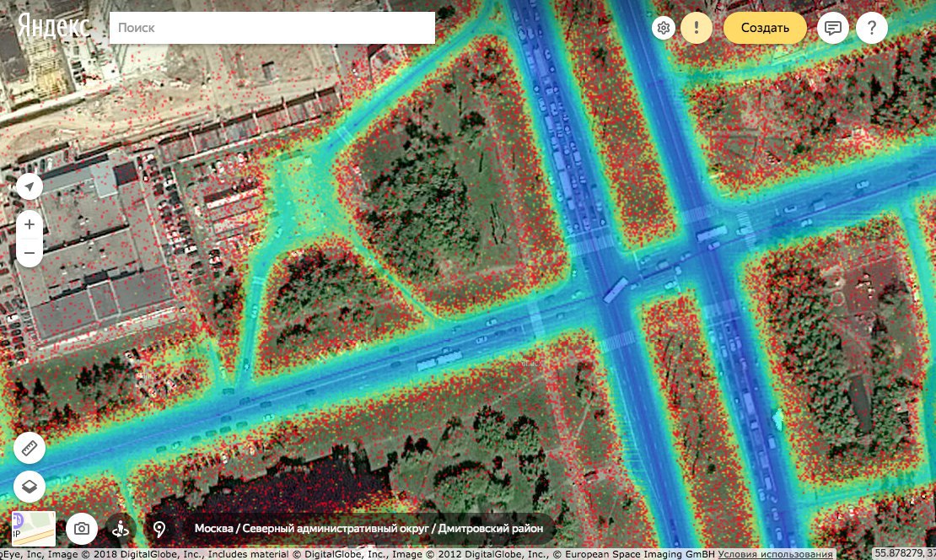
Task: Open help via the question mark
Action: (872, 28)
